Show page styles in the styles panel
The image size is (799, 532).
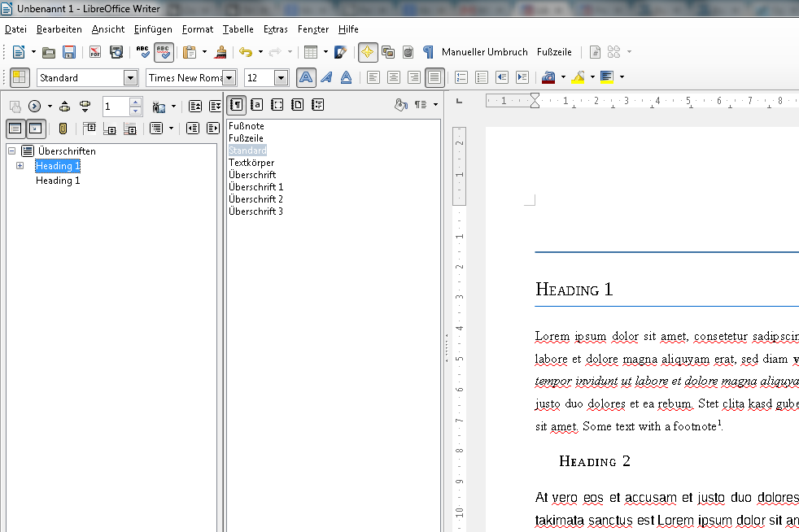298,105
